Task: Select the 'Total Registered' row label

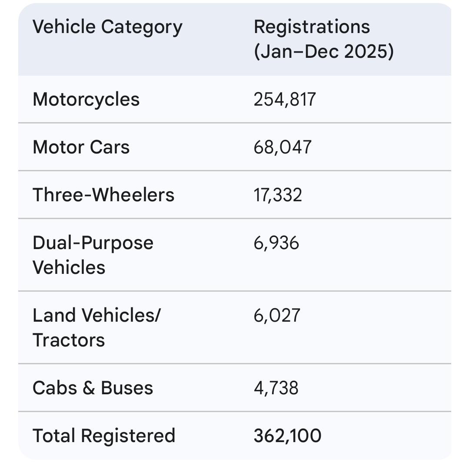Action: 104,436
